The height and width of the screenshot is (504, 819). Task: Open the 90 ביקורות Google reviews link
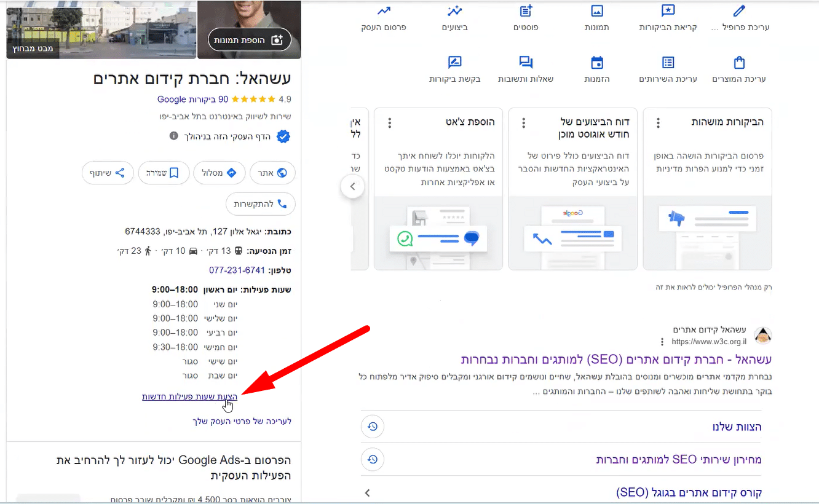pyautogui.click(x=192, y=99)
